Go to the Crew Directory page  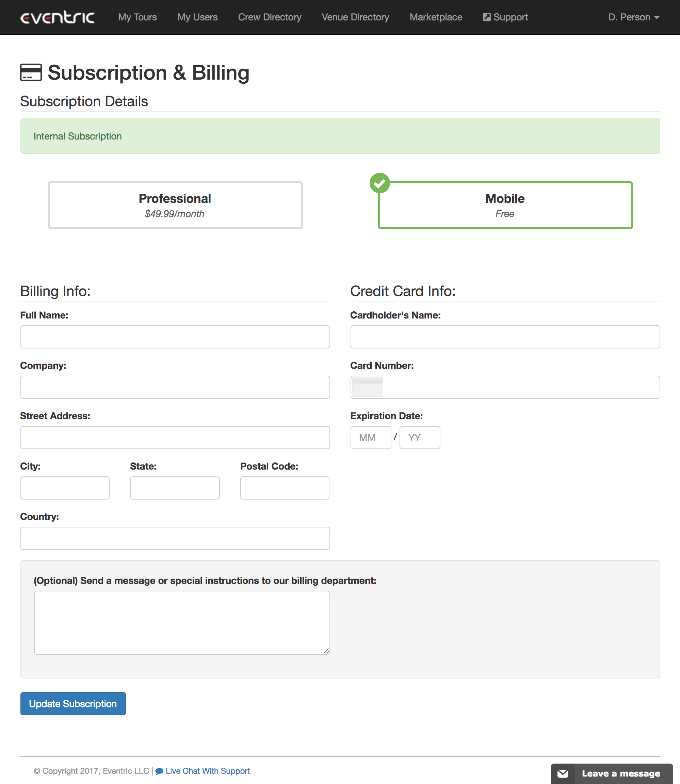pyautogui.click(x=270, y=17)
